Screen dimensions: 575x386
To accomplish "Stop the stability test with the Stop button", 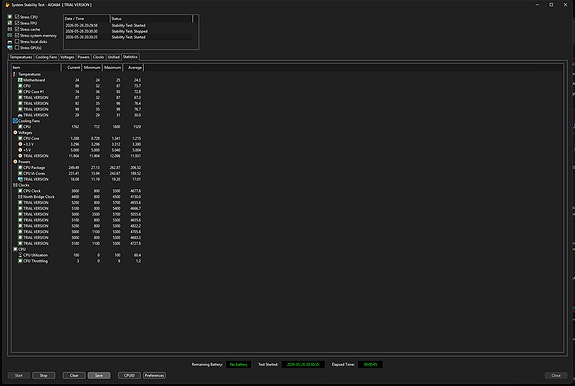I will (43, 375).
